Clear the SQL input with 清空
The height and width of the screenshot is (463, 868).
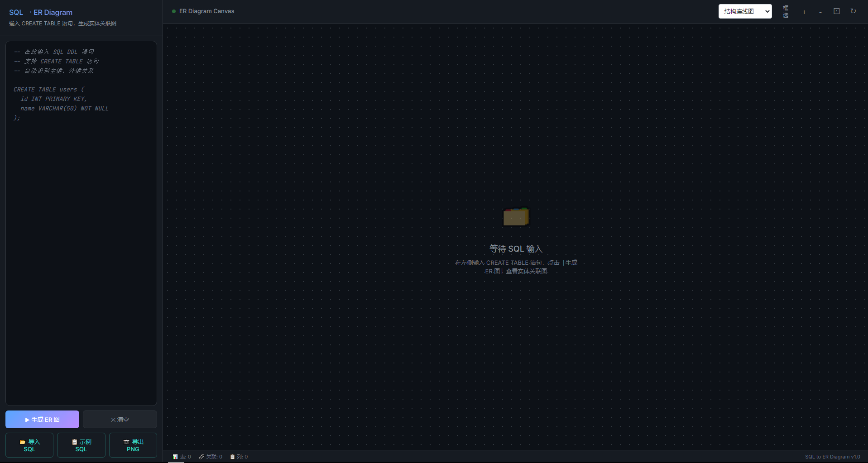[120, 420]
